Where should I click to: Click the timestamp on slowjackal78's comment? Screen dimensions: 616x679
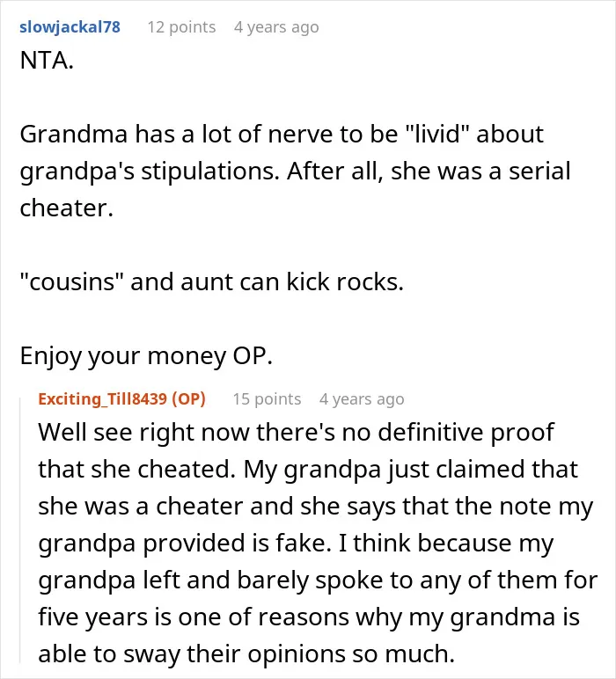276,27
